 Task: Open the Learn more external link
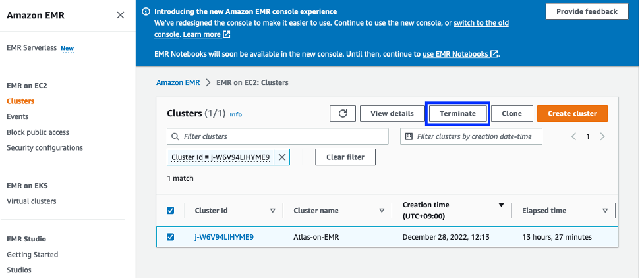click(206, 34)
